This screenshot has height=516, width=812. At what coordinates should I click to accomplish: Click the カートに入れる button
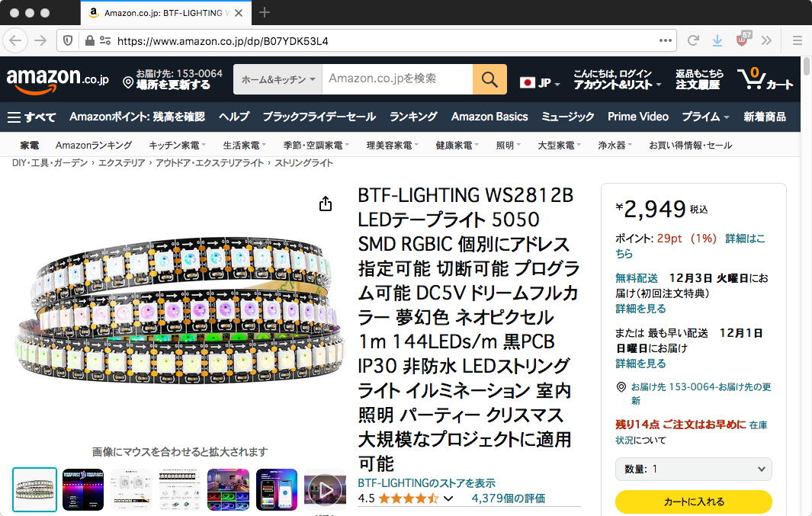[693, 502]
